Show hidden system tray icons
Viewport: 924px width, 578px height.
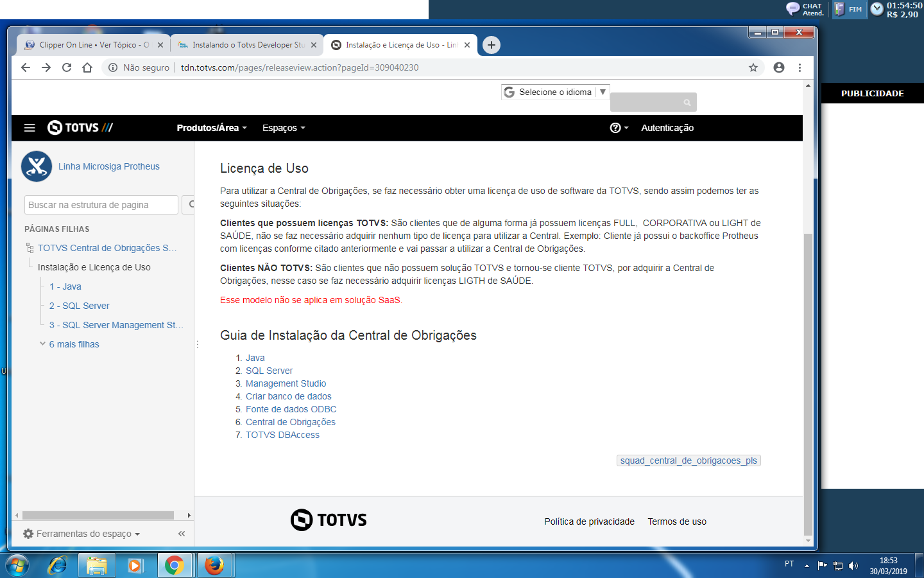point(807,566)
